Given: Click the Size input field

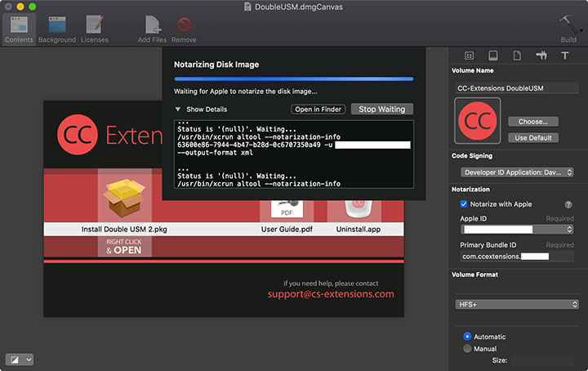Looking at the screenshot, I should [542, 360].
